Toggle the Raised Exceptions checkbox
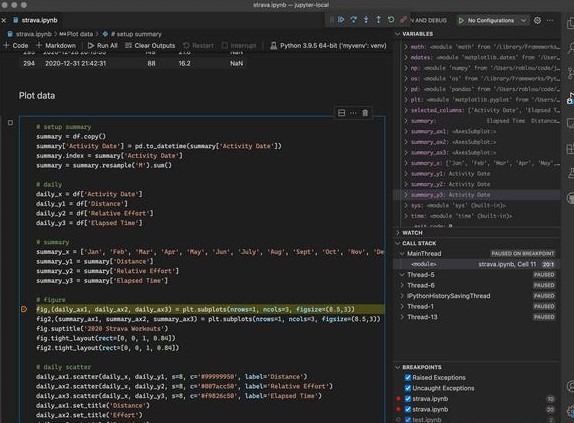 408,377
